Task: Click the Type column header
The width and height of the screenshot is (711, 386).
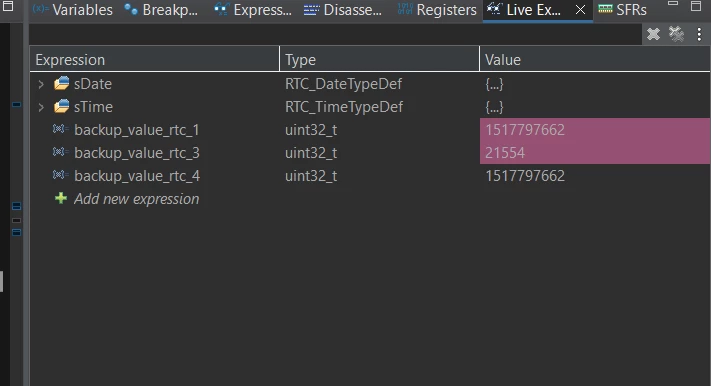Action: [380, 59]
